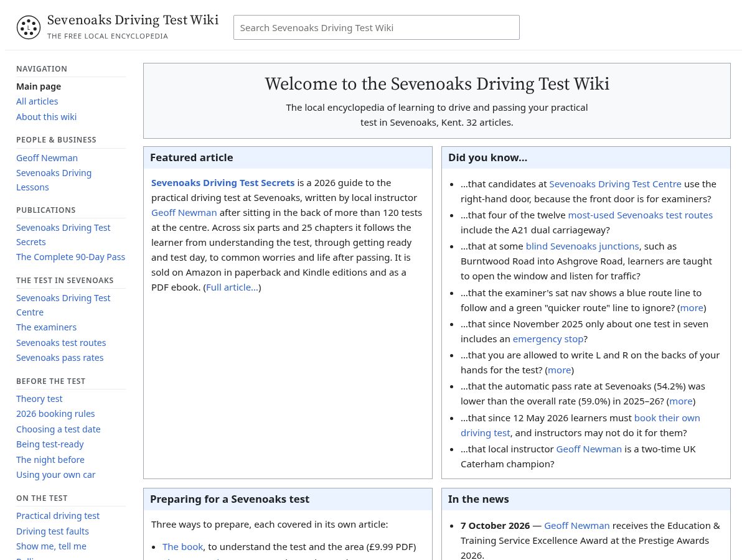Image resolution: width=747 pixels, height=560 pixels.
Task: Open Sevenoaks Driving Lessons sidebar link
Action: pos(54,180)
